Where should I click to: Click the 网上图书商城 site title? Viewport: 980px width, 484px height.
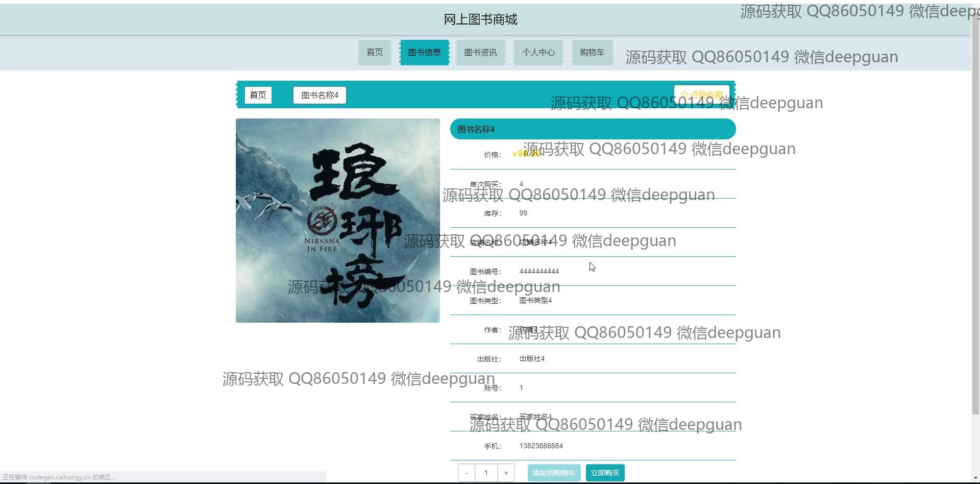pos(480,20)
